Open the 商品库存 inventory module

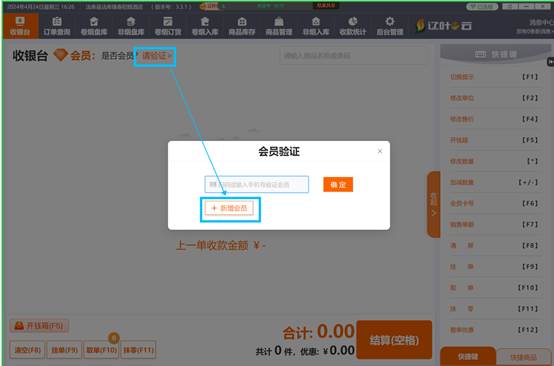pyautogui.click(x=242, y=26)
